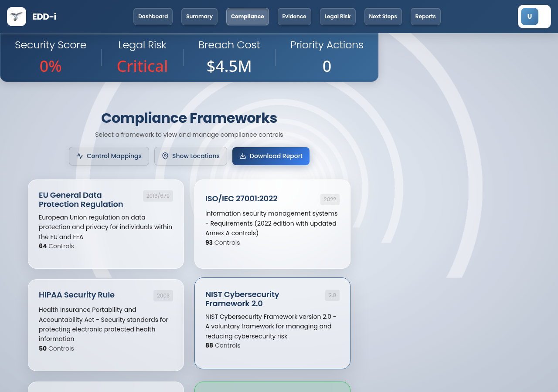The width and height of the screenshot is (558, 392).
Task: Open the "U" user avatar menu
Action: click(529, 16)
